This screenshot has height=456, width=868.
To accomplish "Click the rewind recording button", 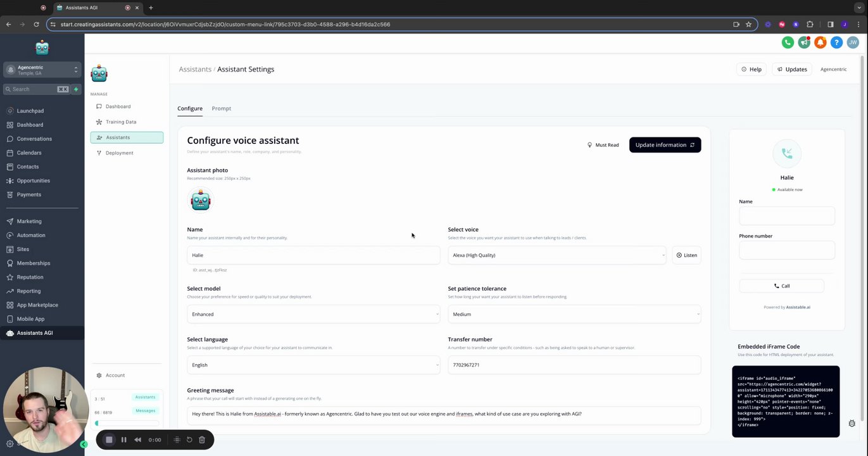I will [x=138, y=440].
